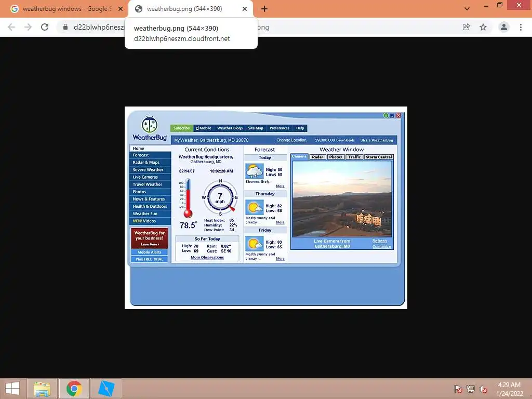532x399 pixels.
Task: Click the Friday forecast More link
Action: [x=280, y=259]
